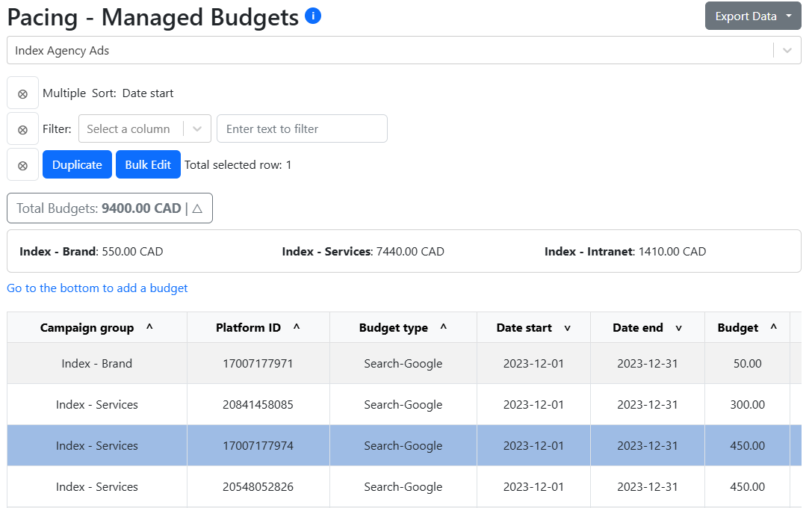
Task: Click the blue info icon beside title
Action: tap(313, 16)
